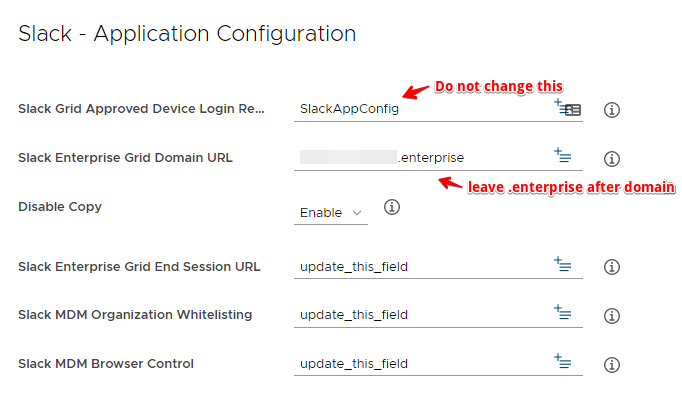Show info for Disable Copy setting

pos(392,208)
